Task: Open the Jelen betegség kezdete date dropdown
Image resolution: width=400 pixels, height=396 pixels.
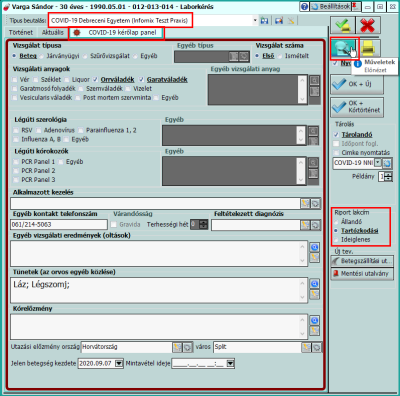Action: [119, 363]
